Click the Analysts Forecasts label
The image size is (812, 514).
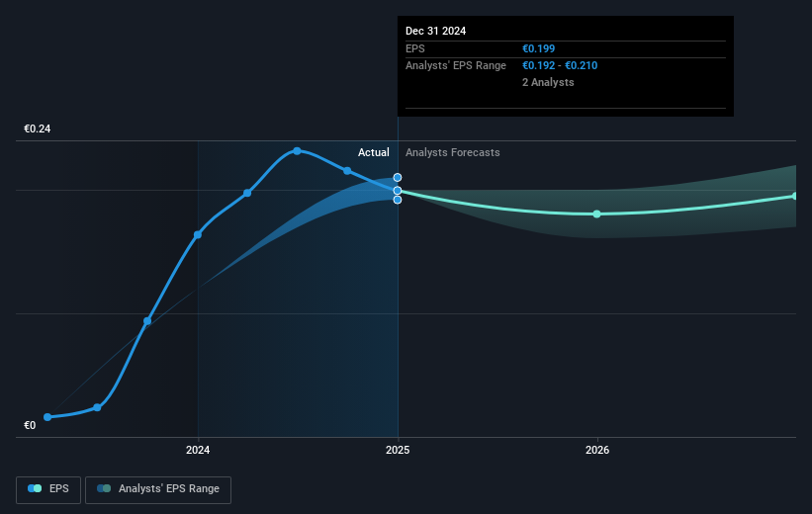click(x=453, y=152)
